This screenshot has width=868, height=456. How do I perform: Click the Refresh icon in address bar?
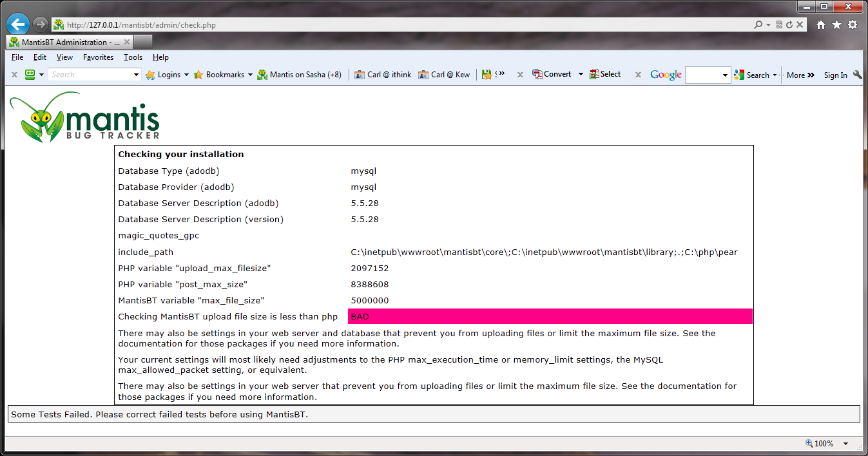tap(789, 25)
